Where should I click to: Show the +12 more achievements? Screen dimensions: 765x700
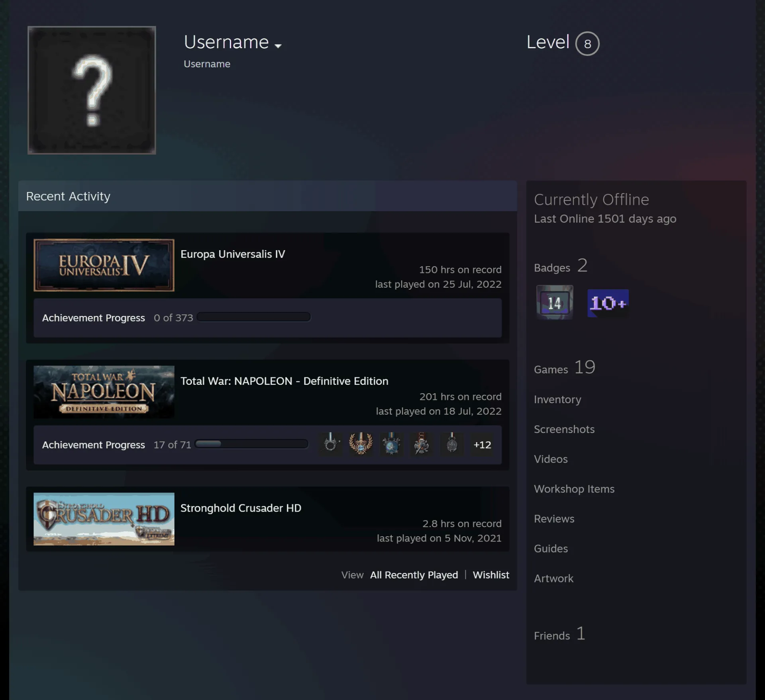coord(482,445)
